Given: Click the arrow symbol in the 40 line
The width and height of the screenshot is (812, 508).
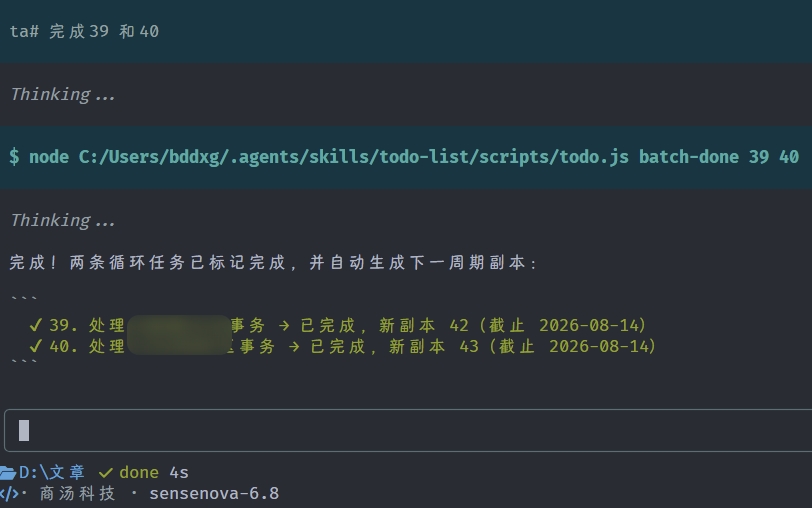Looking at the screenshot, I should 294,346.
